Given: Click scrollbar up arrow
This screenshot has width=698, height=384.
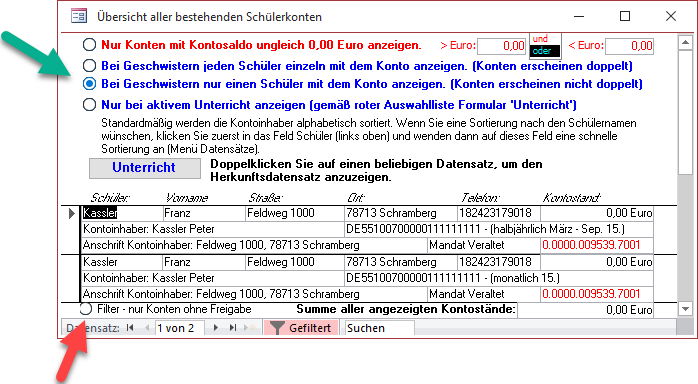Looking at the screenshot, I should point(685,43).
